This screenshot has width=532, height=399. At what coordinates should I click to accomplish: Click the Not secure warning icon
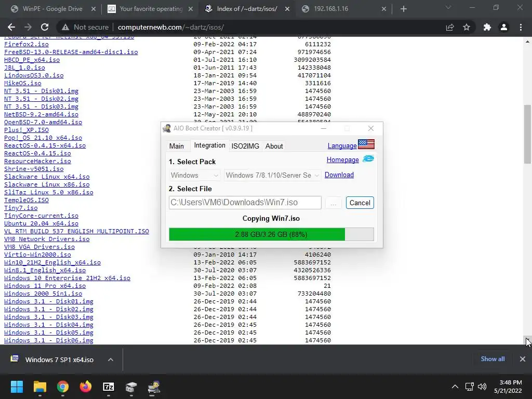65,27
